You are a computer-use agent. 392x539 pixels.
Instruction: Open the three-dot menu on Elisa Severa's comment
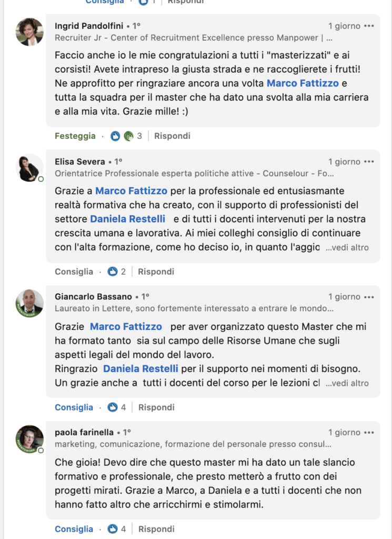(369, 162)
